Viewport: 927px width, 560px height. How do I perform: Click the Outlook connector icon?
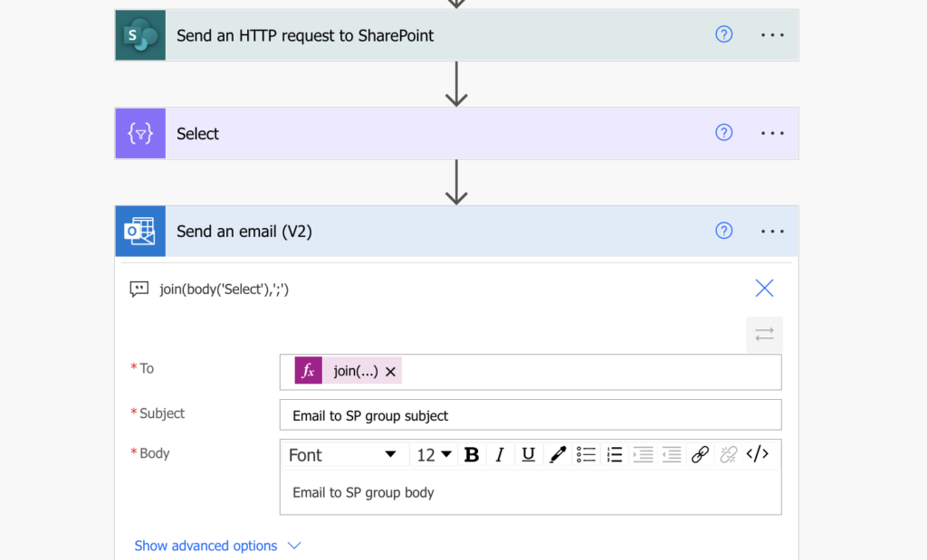pyautogui.click(x=140, y=231)
